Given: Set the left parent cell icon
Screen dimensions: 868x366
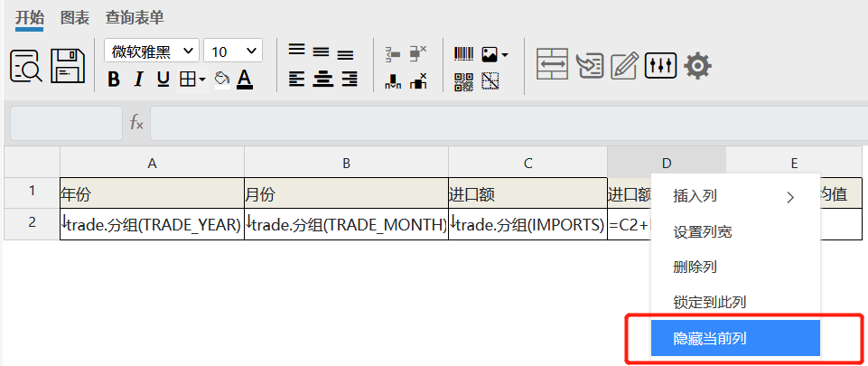Looking at the screenshot, I should point(393,53).
